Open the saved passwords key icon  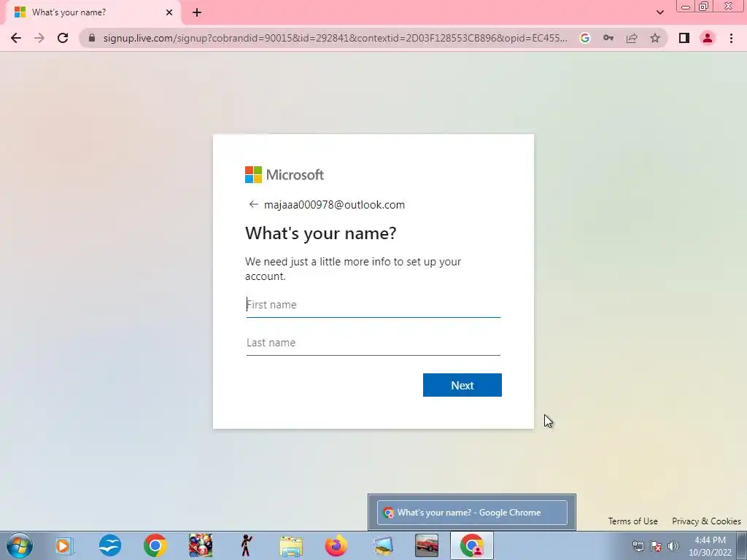click(608, 38)
